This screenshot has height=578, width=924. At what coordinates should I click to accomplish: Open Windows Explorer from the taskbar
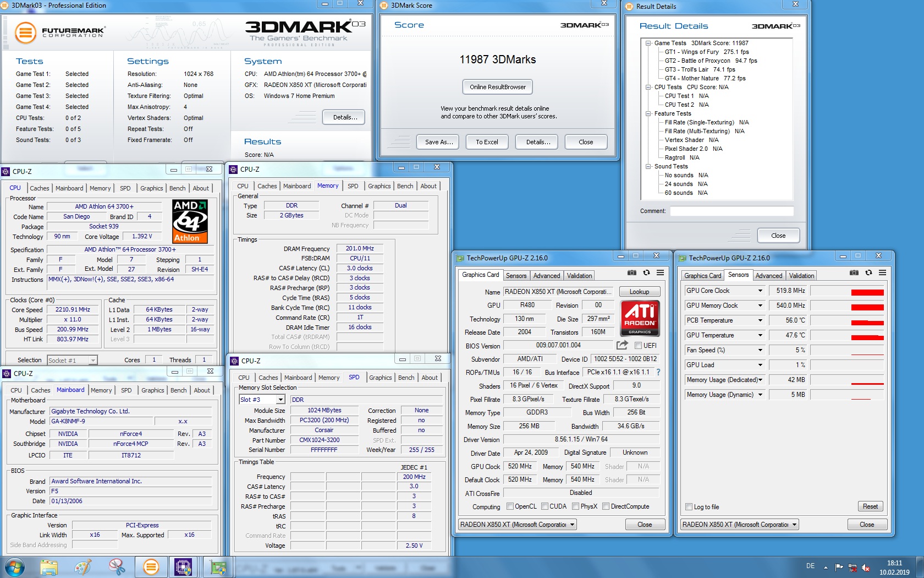coord(49,567)
